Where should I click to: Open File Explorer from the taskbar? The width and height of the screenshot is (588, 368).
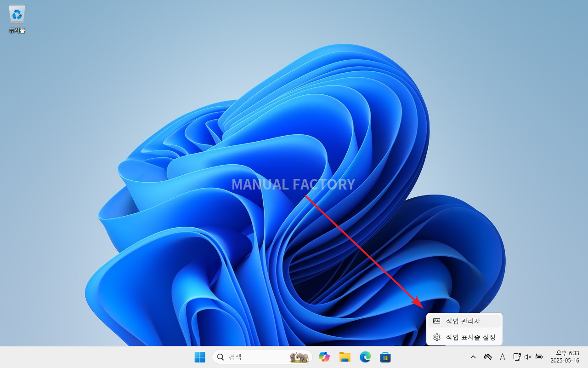345,357
